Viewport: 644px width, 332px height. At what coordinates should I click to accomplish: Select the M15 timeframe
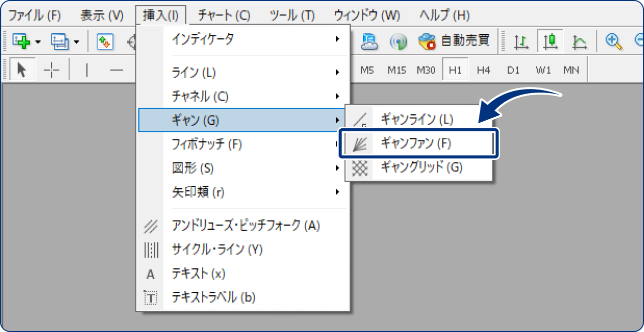tap(396, 69)
